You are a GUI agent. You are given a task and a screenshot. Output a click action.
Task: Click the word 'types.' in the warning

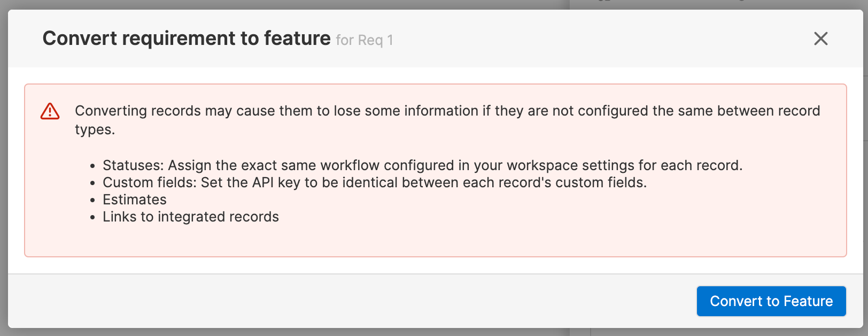95,130
